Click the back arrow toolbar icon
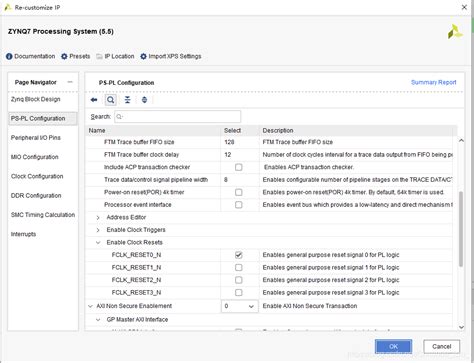 point(94,100)
